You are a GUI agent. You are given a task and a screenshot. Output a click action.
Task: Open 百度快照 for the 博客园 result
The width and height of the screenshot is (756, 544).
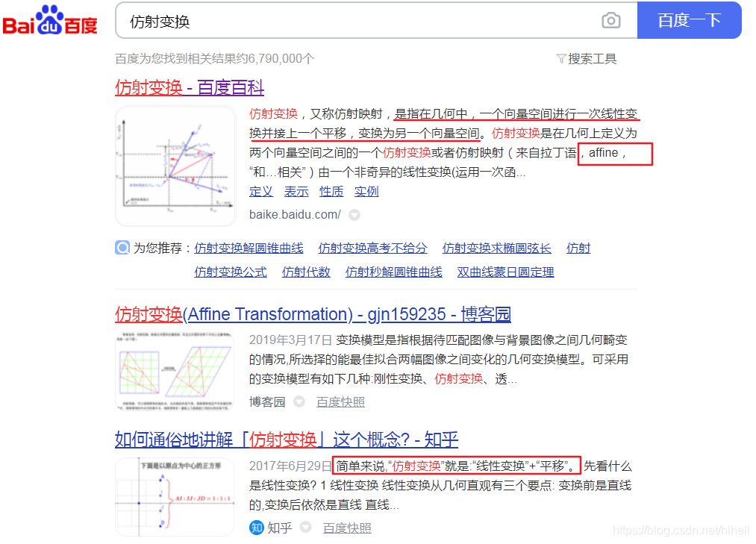click(342, 401)
